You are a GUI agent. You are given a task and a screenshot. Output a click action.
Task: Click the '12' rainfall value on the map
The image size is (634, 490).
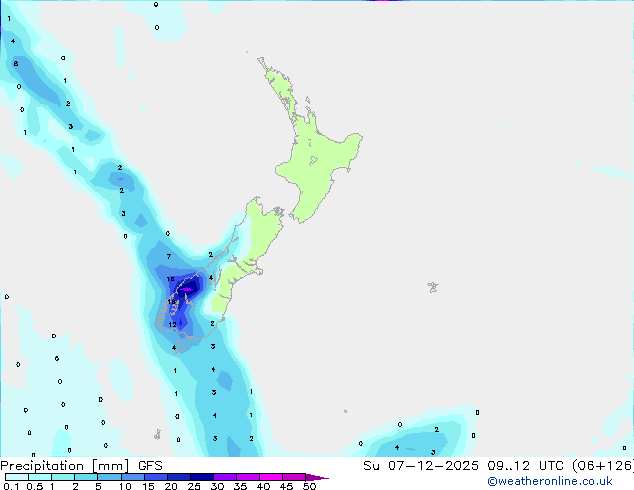click(173, 324)
